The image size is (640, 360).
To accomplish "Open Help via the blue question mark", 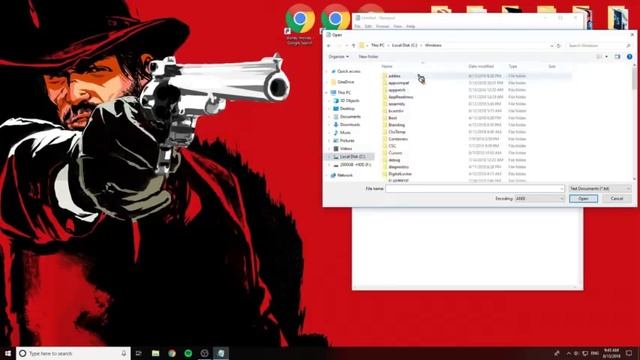I will 629,57.
